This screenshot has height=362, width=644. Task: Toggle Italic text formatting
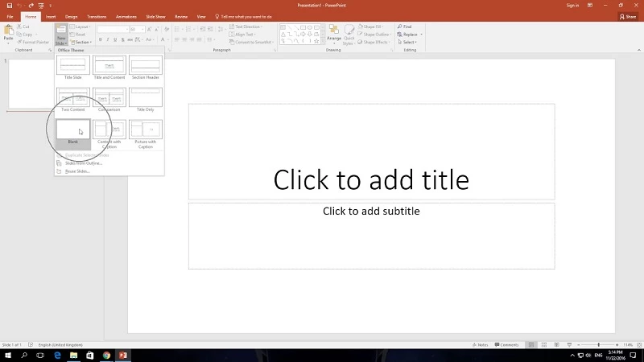pyautogui.click(x=109, y=39)
